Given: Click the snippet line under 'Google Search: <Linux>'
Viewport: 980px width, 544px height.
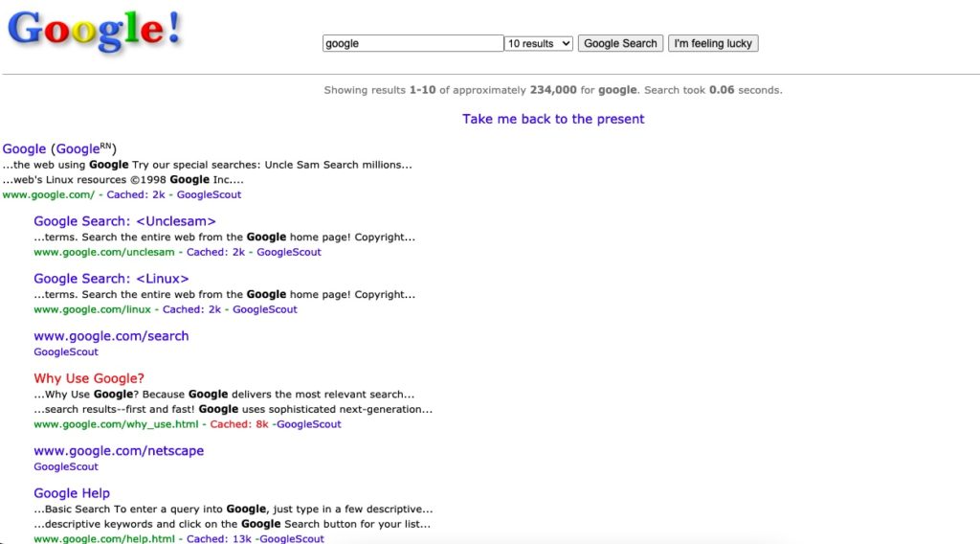Looking at the screenshot, I should coord(224,295).
